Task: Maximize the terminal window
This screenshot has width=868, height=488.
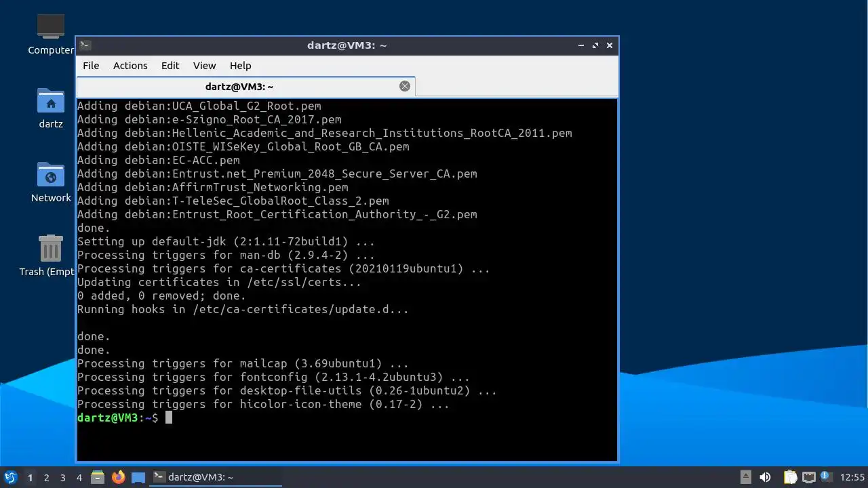Action: [595, 45]
